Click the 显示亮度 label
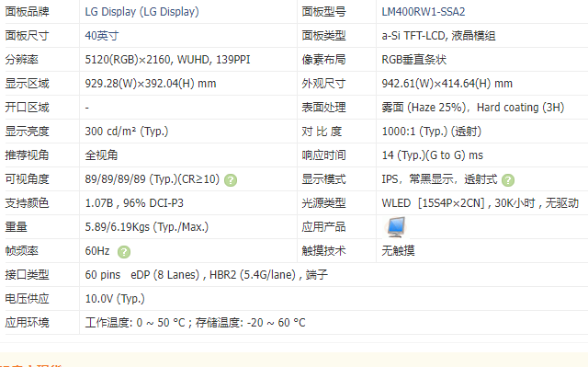 pyautogui.click(x=27, y=132)
